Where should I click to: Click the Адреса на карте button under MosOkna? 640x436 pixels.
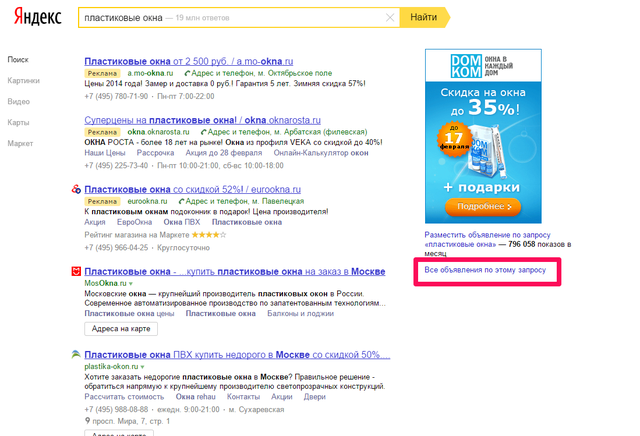pyautogui.click(x=121, y=329)
